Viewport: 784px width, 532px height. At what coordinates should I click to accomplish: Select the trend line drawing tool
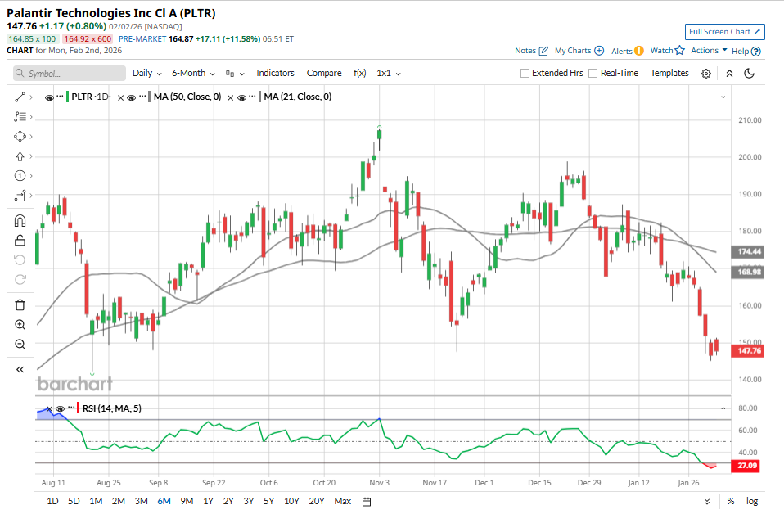(x=20, y=97)
